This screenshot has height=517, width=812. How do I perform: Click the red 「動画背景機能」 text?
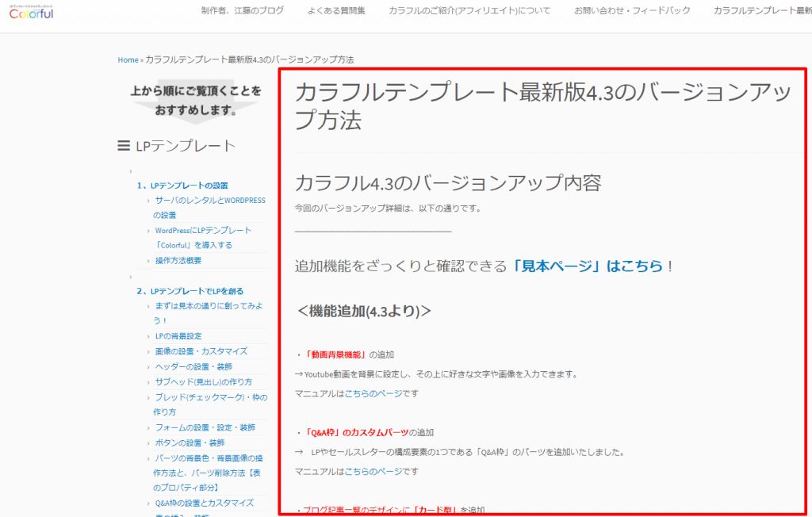click(x=336, y=355)
